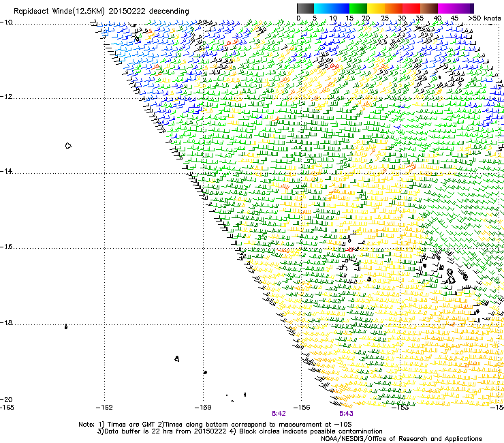Screen dimensions: 504x443
Task: Click the 'Data buffer is 22 hrs' note line
Action: (240, 431)
